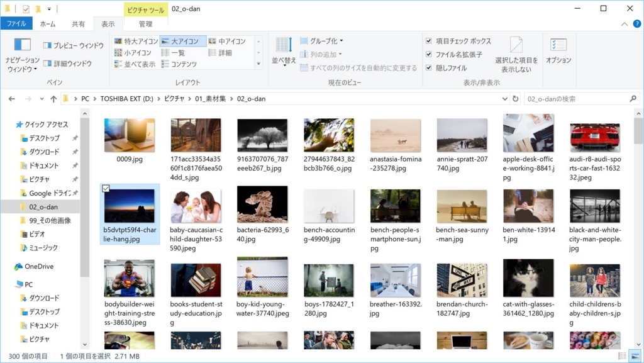Viewport: 644px width, 363px height.
Task: Switch to details view in status bar
Action: pos(622,356)
